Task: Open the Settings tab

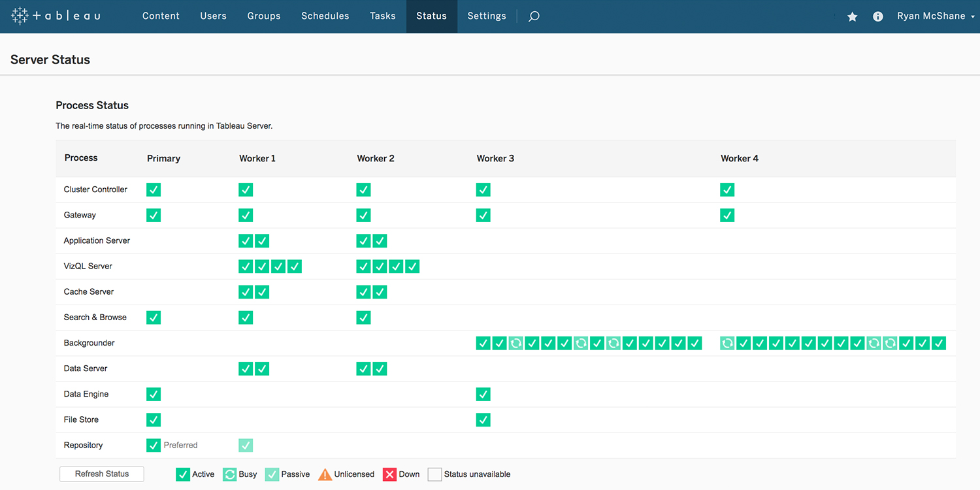Action: (487, 16)
